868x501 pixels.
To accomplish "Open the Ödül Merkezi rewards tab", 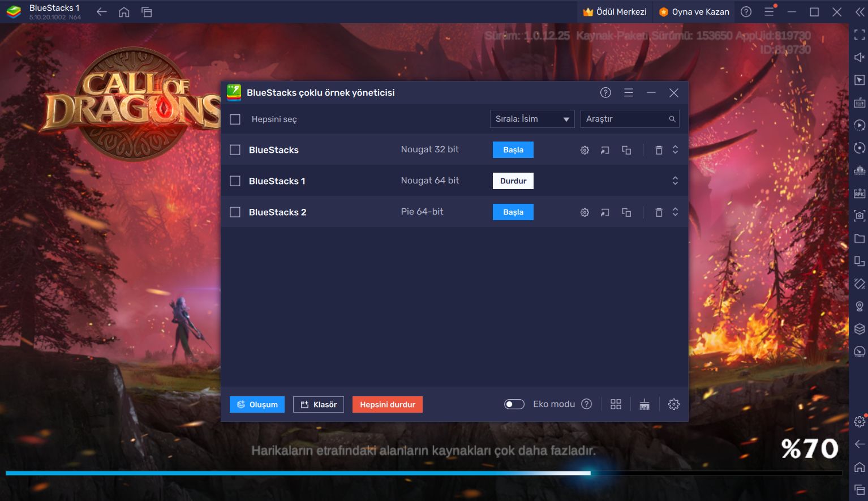I will click(x=615, y=12).
